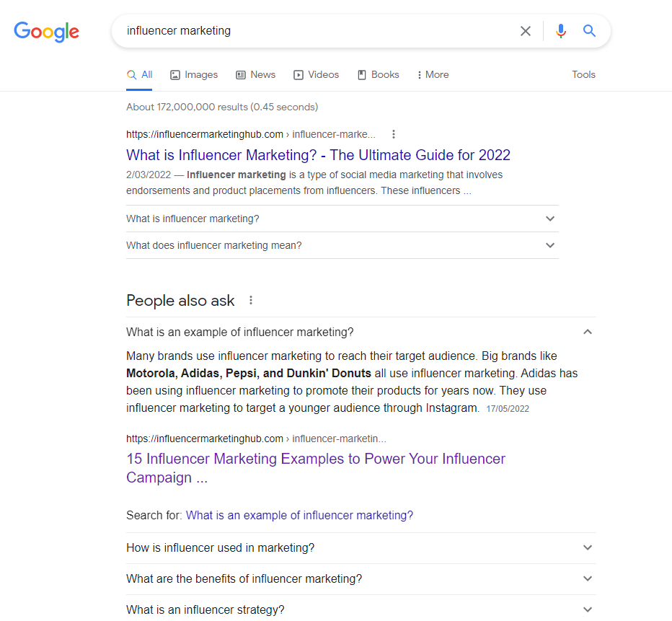The width and height of the screenshot is (672, 621).
Task: Click the Google logo
Action: 46,31
